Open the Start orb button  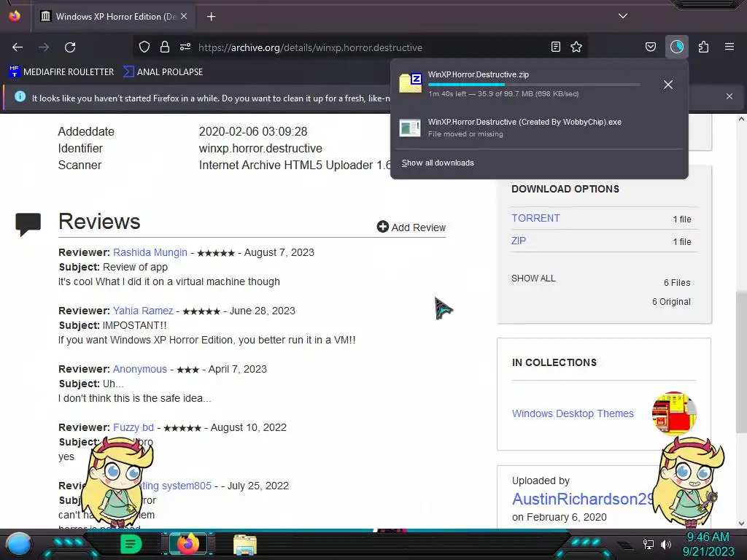(19, 544)
